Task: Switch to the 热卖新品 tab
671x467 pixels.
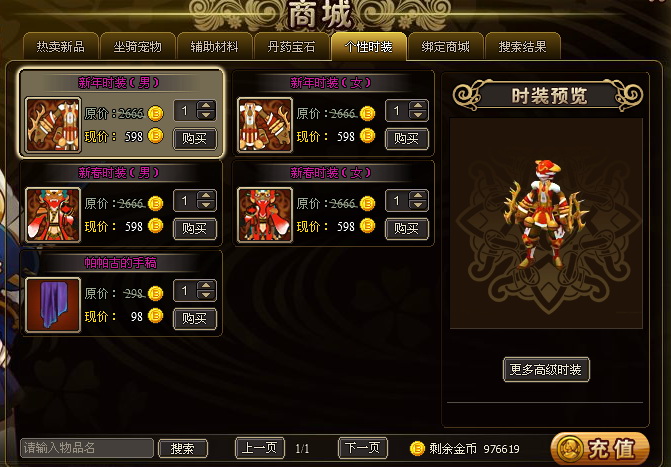Action: [x=61, y=46]
